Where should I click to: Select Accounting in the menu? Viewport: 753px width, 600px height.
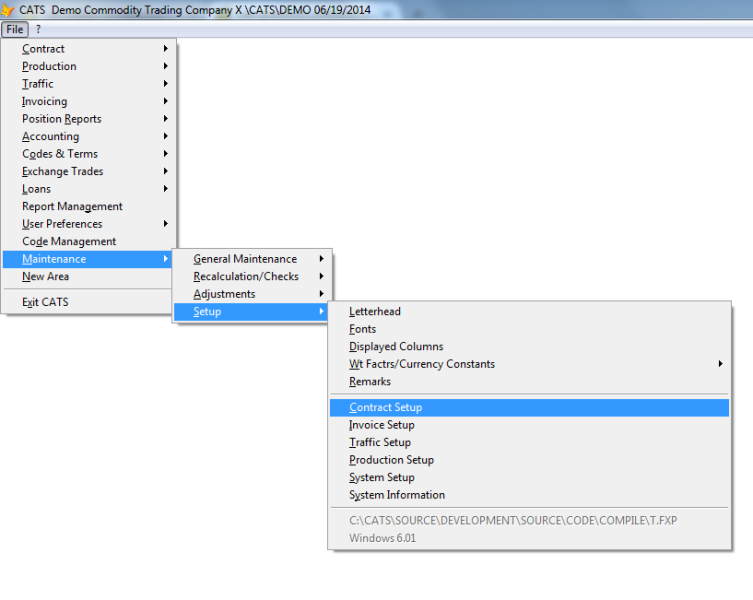(x=87, y=136)
